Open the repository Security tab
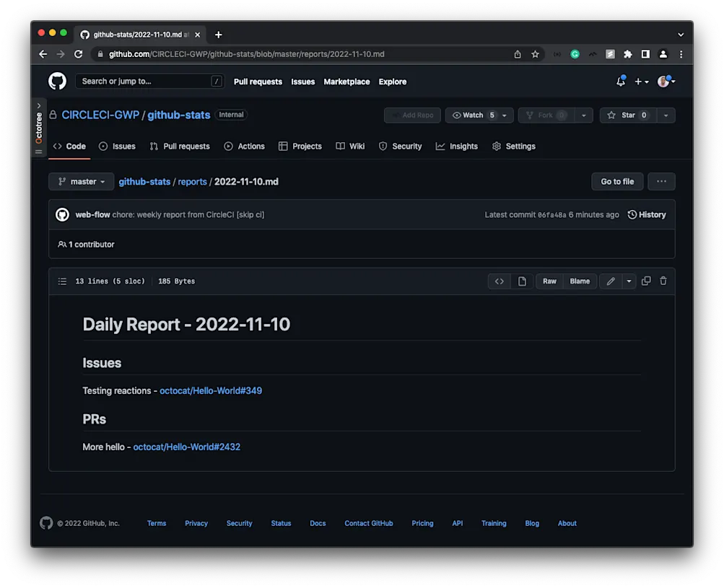This screenshot has width=724, height=588. [401, 146]
